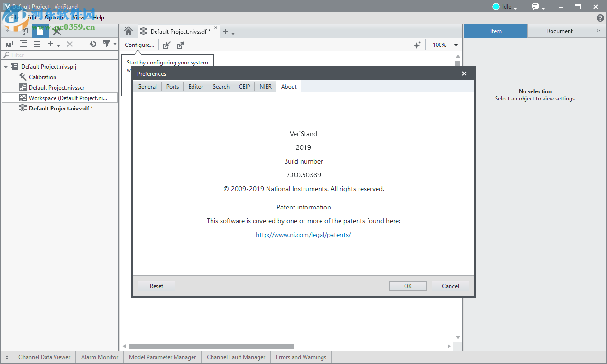Screen dimensions: 607x364
Task: Select Default Project.nivsscr in the tree
Action: tap(56, 88)
